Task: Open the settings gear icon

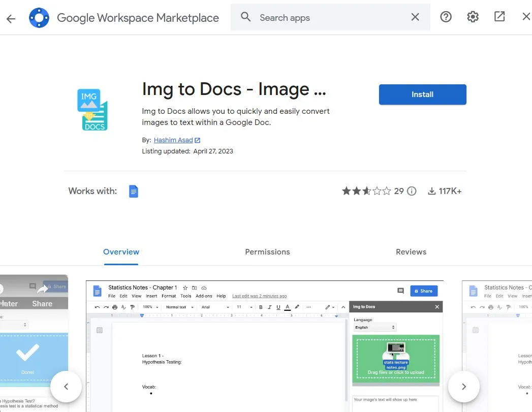Action: tap(473, 17)
